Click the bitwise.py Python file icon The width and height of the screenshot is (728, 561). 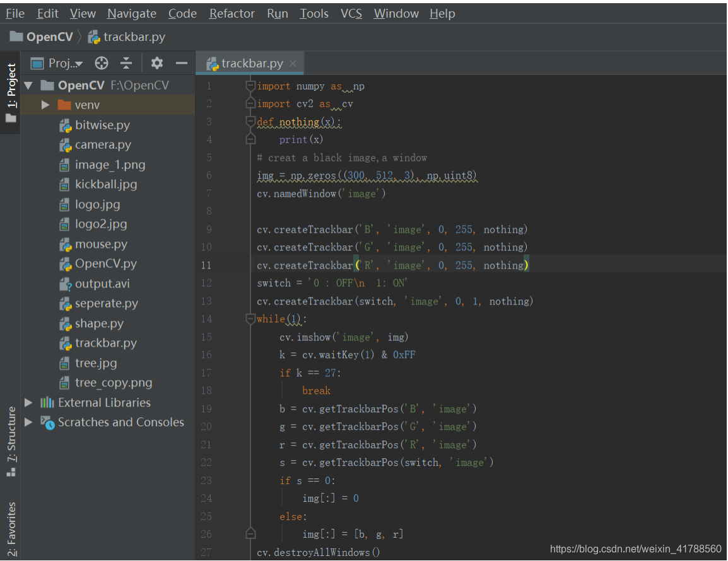(x=65, y=125)
